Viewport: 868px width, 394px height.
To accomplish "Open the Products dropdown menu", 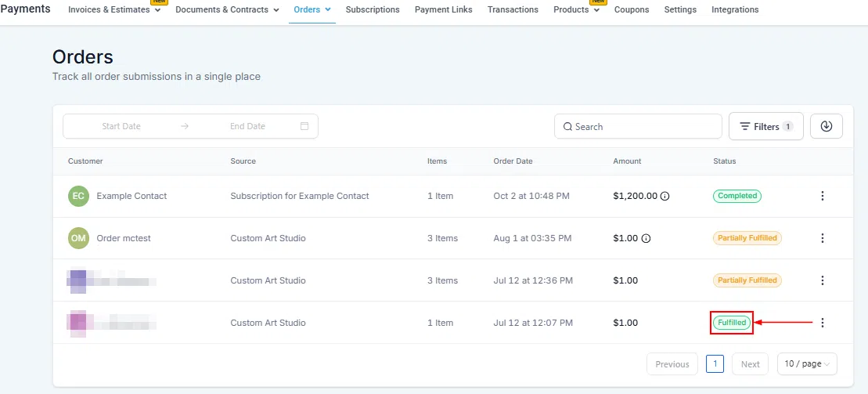I will (576, 9).
